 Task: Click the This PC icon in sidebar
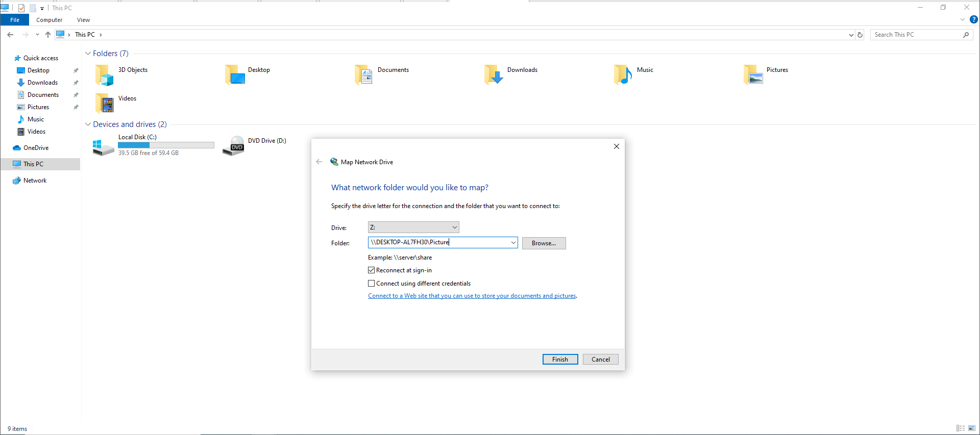[x=17, y=164]
